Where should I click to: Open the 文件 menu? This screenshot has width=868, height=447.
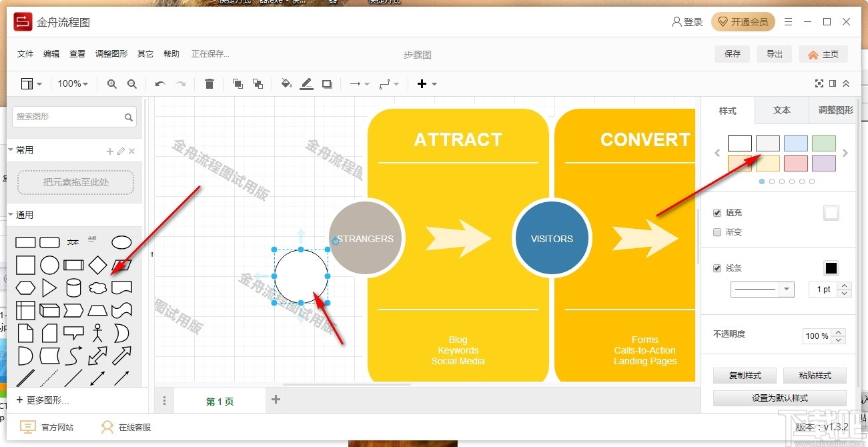[25, 54]
